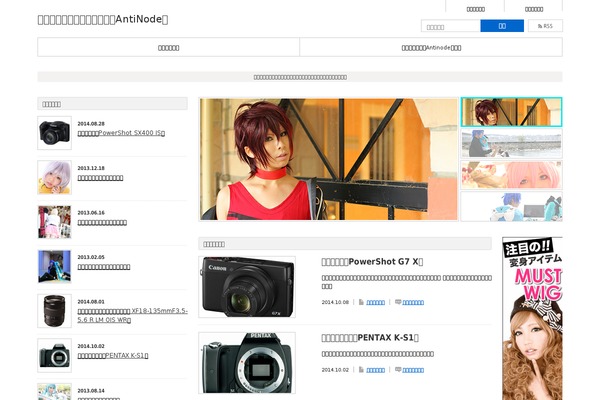Click the lavender-haired cosplayer sidebar thumbnail

(54, 177)
